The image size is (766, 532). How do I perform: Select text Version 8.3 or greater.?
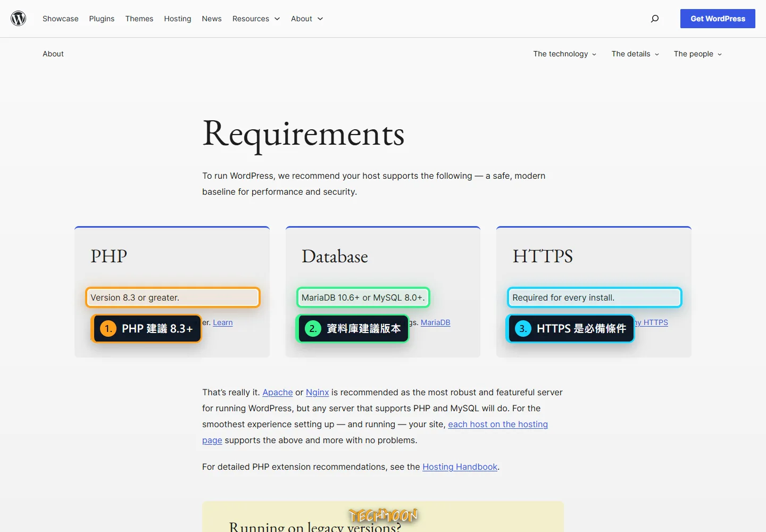pyautogui.click(x=135, y=297)
